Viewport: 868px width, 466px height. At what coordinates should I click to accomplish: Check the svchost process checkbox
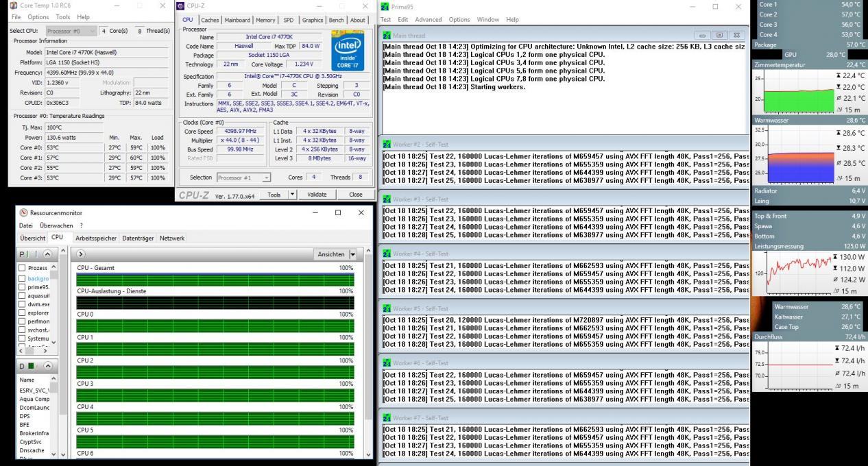[x=23, y=330]
